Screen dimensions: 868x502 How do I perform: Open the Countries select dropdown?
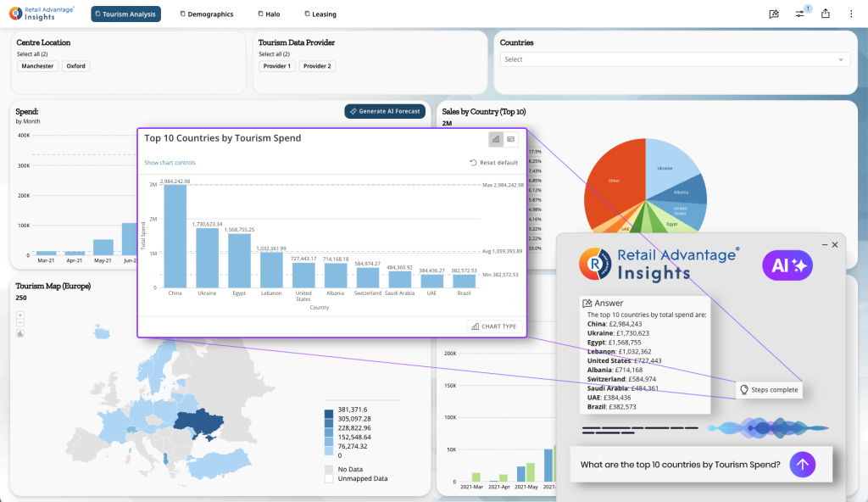[x=676, y=59]
